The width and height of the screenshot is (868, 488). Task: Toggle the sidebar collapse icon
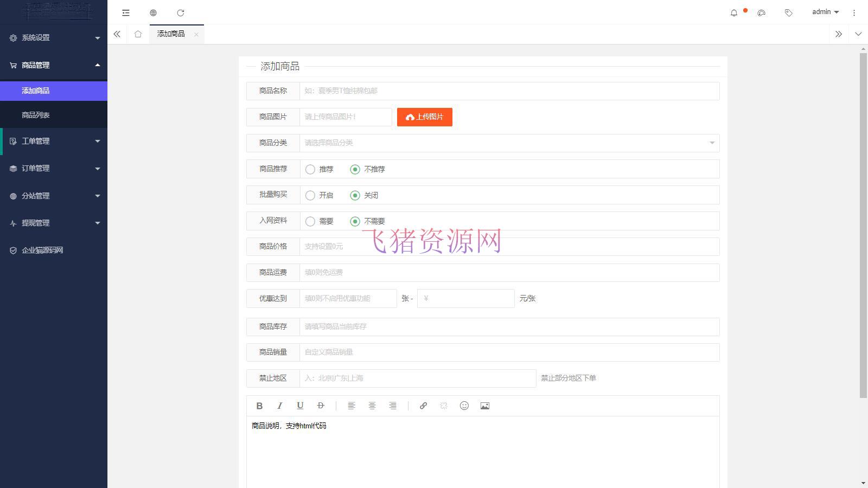pyautogui.click(x=125, y=12)
